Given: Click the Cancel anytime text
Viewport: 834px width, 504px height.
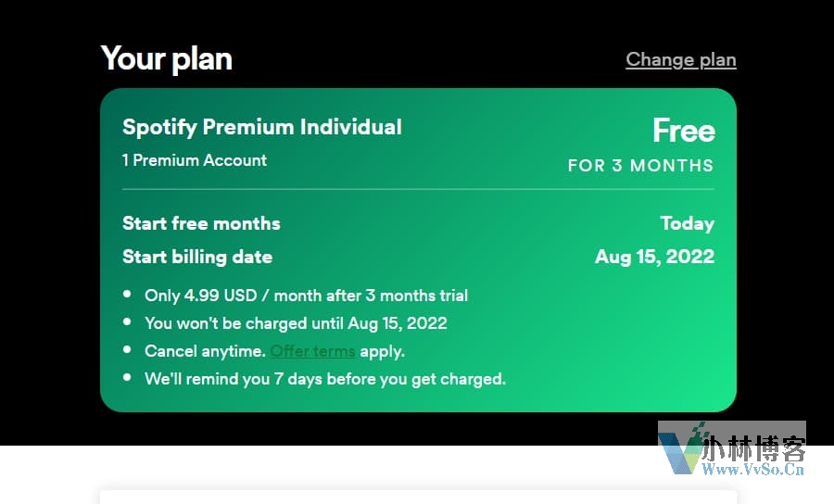Looking at the screenshot, I should click(x=205, y=351).
